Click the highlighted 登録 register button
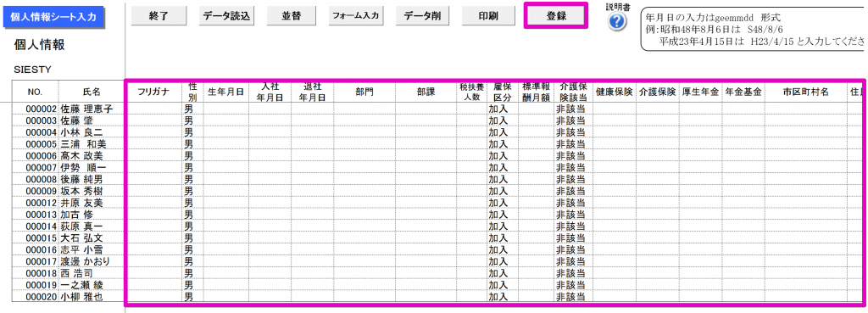The height and width of the screenshot is (313, 868). point(554,16)
